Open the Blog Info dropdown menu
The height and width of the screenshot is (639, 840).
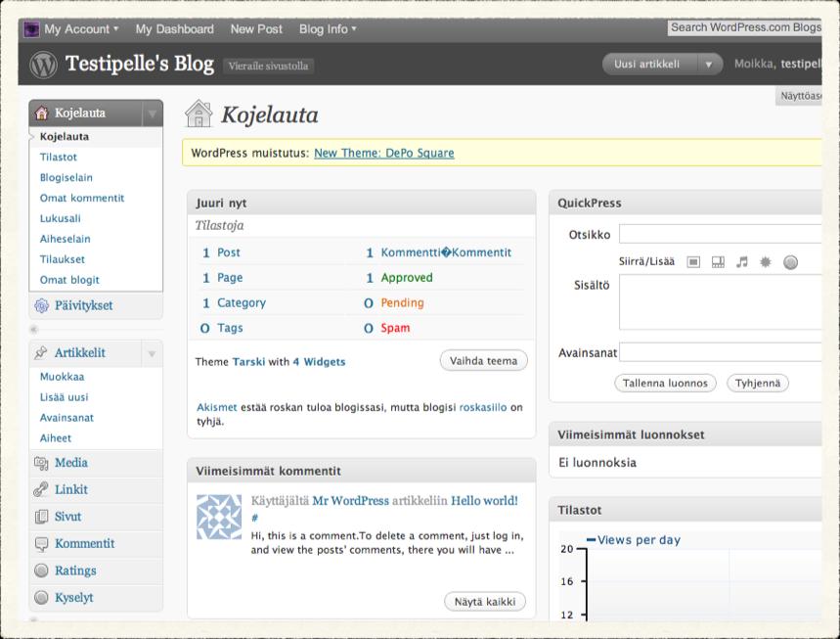[328, 29]
